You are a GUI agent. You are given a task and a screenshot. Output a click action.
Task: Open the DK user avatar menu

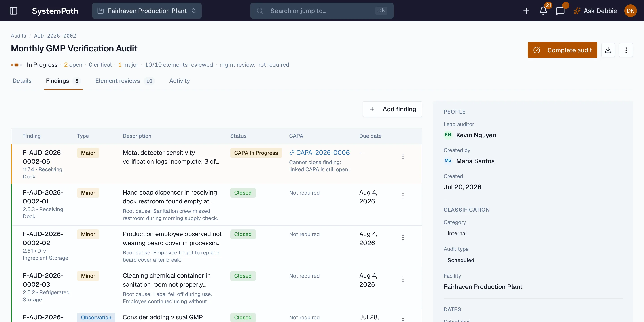[x=630, y=11]
